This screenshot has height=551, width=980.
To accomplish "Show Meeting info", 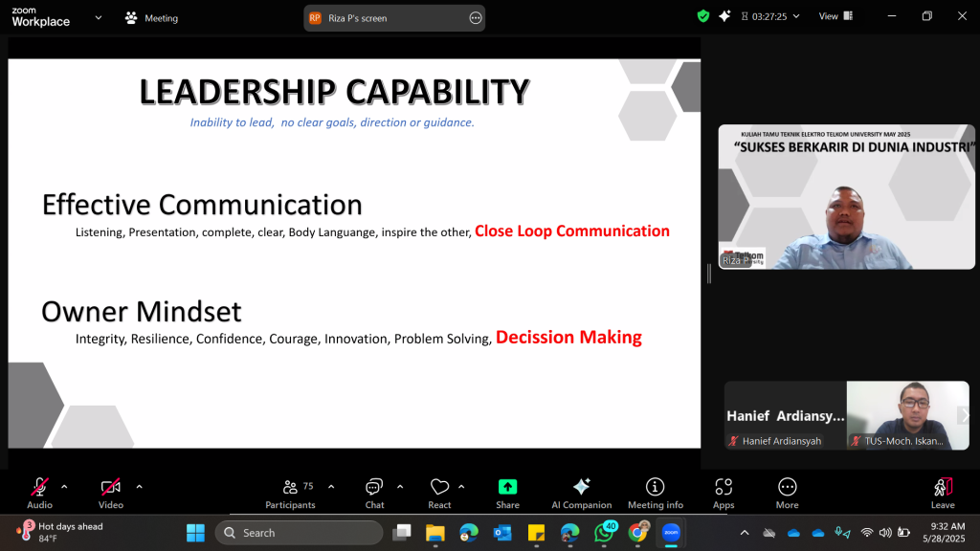I will tap(655, 493).
